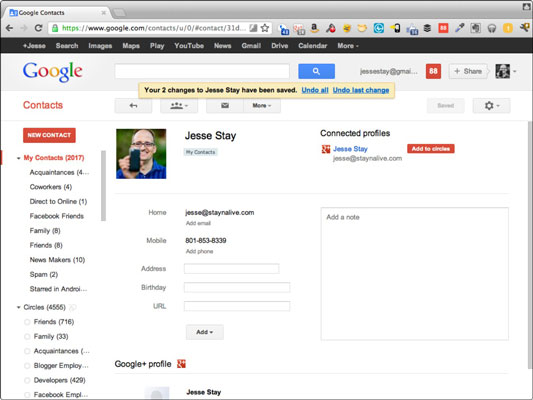
Task: Click the NEW CONTACT button
Action: [x=49, y=135]
